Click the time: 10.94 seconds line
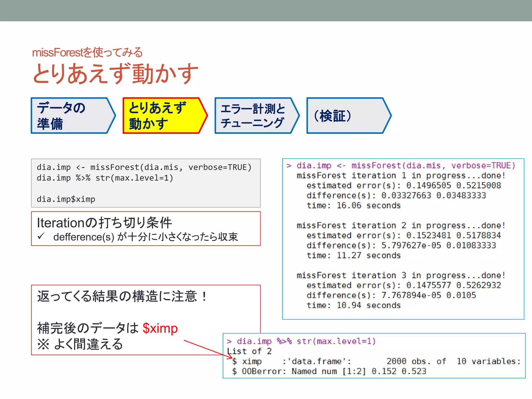532x399 pixels. 353,305
